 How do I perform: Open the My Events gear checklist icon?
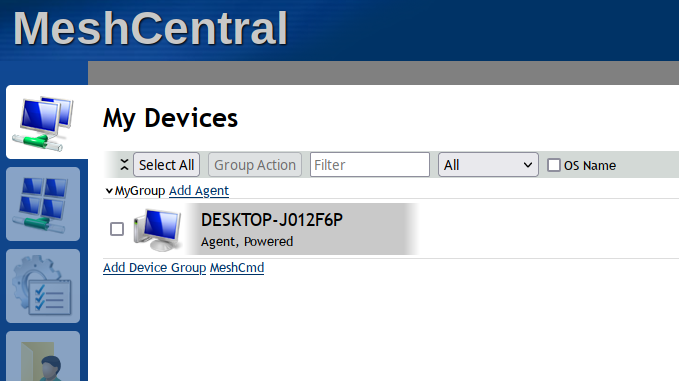click(x=43, y=286)
